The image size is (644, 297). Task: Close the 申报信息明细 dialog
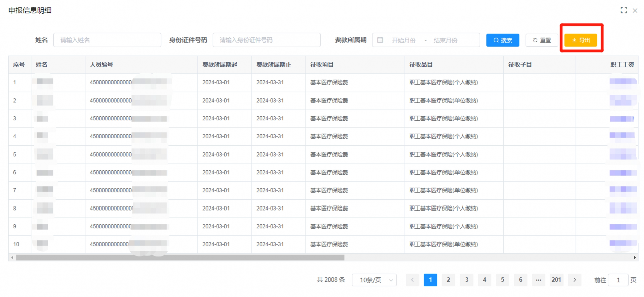coord(635,11)
